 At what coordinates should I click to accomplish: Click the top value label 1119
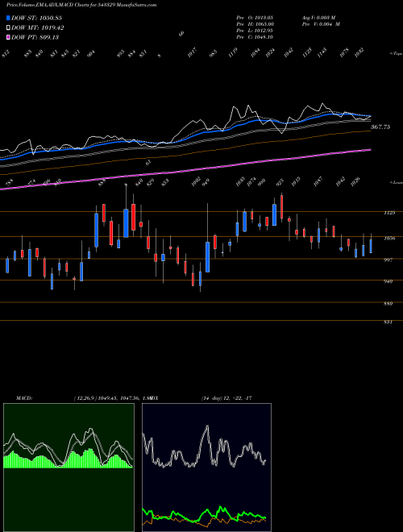pyautogui.click(x=233, y=52)
